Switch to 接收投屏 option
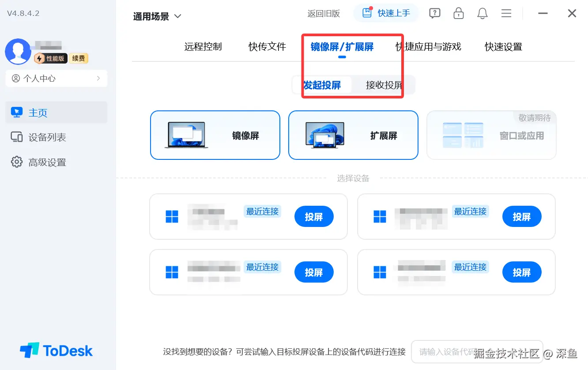588x370 pixels. pos(384,85)
